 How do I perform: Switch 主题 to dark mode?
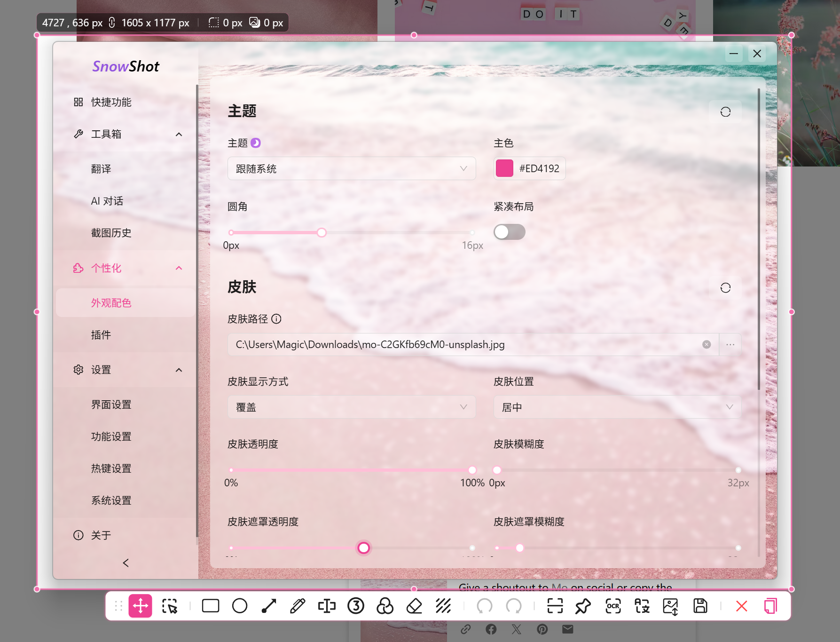tap(256, 143)
